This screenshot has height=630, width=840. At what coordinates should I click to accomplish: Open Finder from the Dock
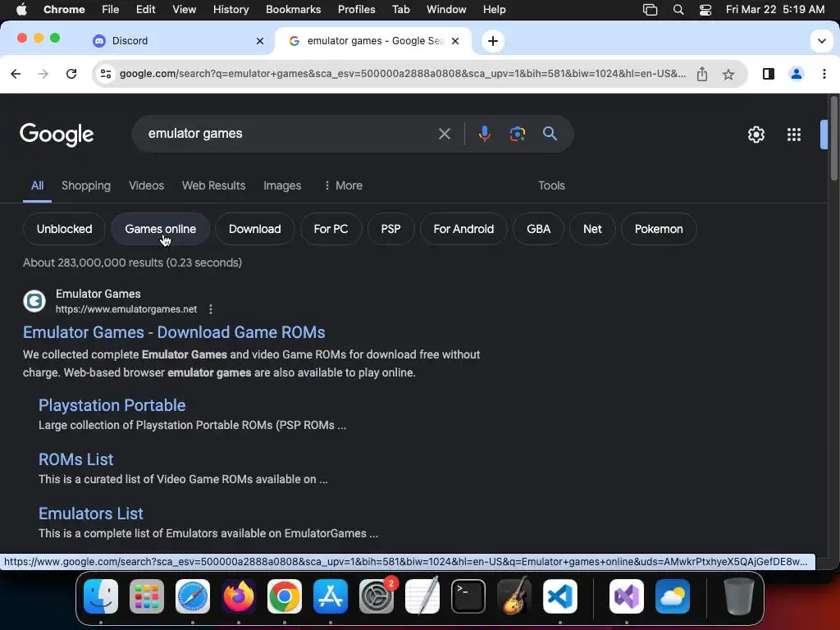pyautogui.click(x=101, y=596)
